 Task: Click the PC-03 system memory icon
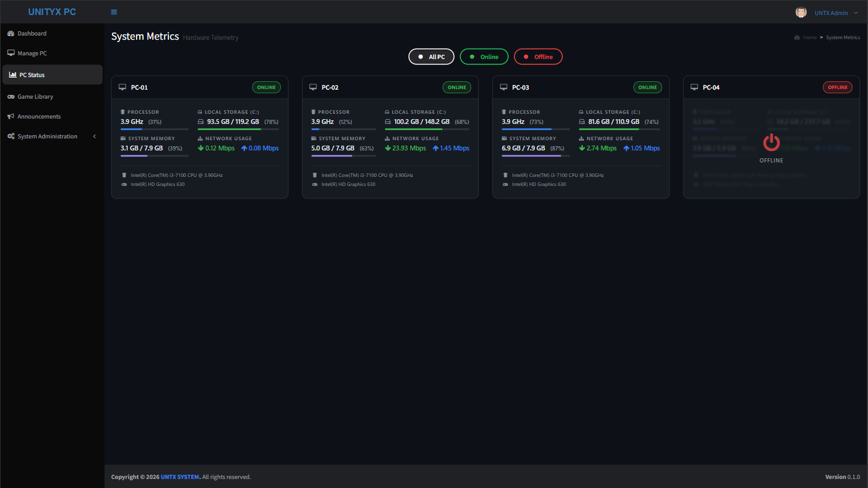coord(504,138)
